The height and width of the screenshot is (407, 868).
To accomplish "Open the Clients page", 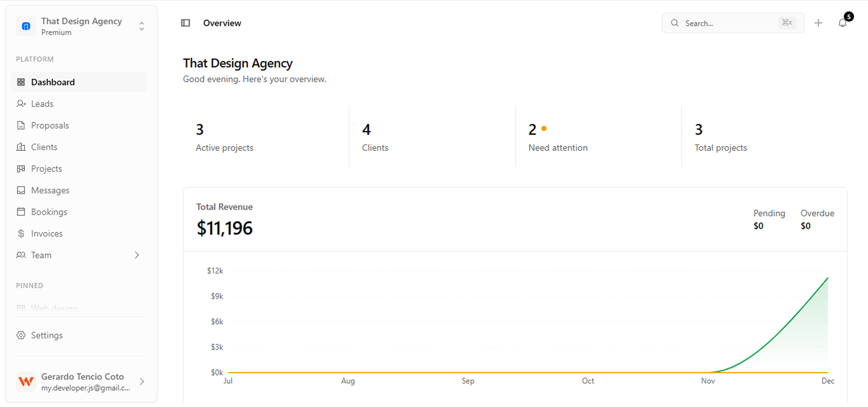I will pos(44,147).
